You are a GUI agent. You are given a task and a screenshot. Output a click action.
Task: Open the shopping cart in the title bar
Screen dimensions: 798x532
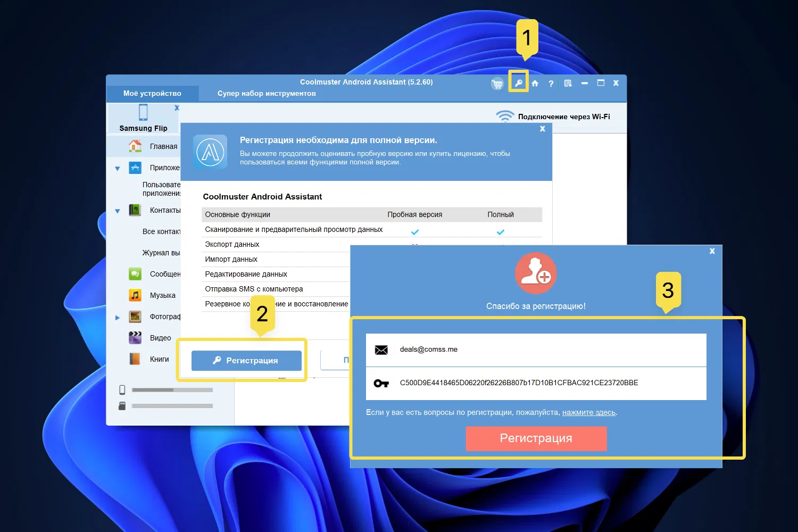497,84
